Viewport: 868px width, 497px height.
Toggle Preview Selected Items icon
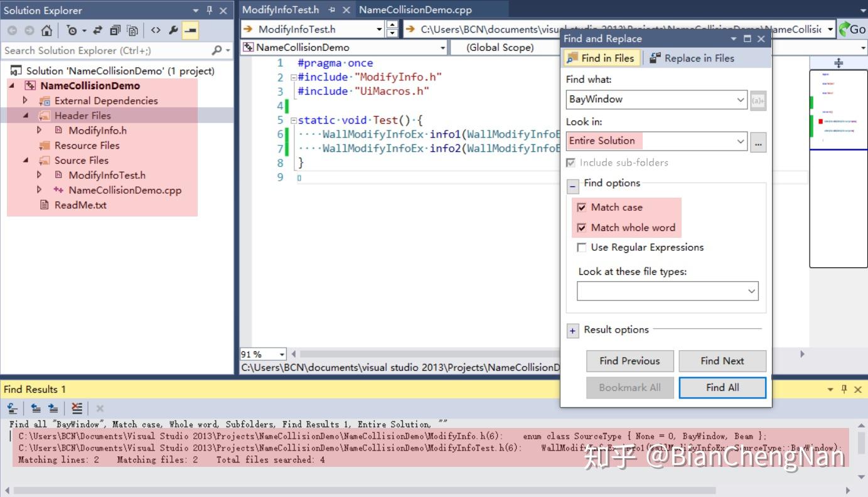pyautogui.click(x=190, y=29)
